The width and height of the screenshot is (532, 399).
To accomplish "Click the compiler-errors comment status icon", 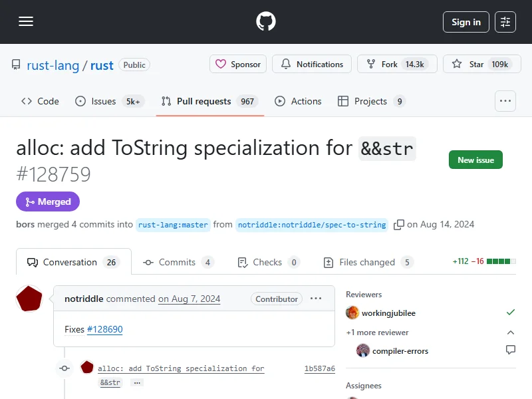I will click(511, 350).
